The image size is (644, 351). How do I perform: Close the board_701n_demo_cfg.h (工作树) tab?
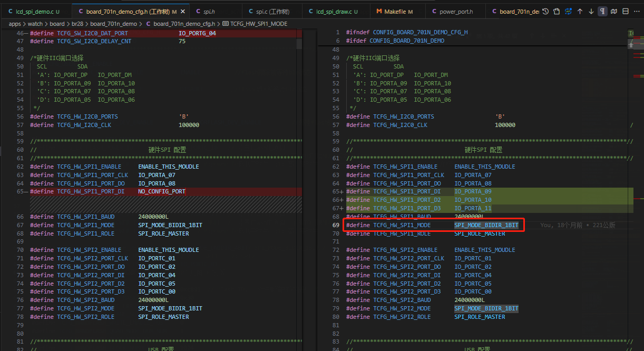pos(183,12)
